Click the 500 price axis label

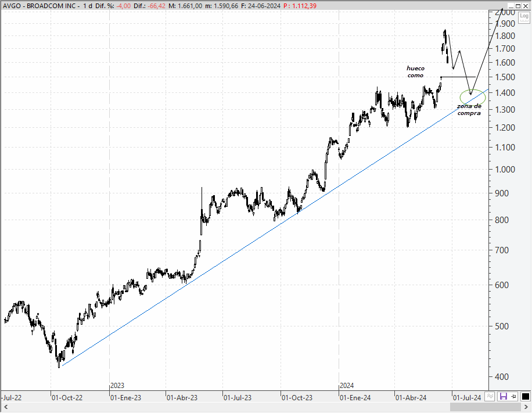(502, 326)
